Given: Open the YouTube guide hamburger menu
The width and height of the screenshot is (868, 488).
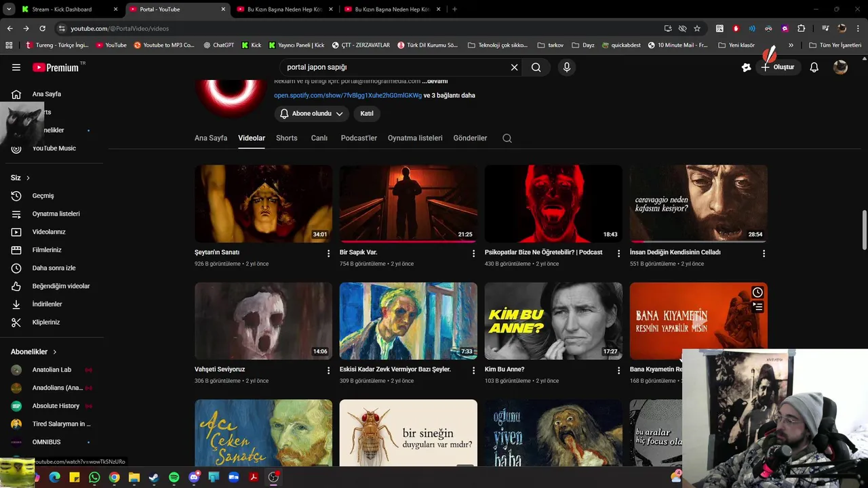Looking at the screenshot, I should pos(16,67).
